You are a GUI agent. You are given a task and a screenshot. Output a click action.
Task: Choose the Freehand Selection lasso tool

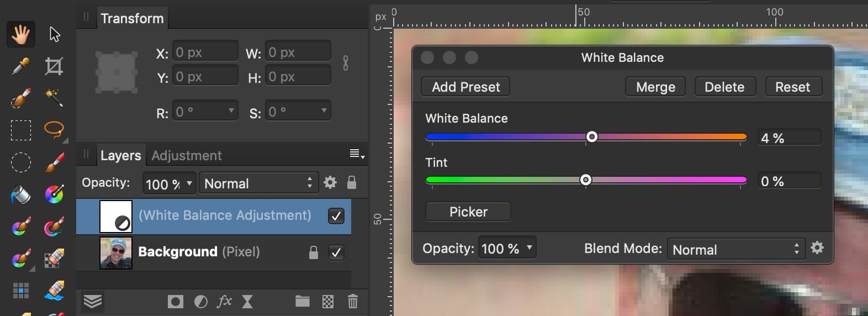54,130
